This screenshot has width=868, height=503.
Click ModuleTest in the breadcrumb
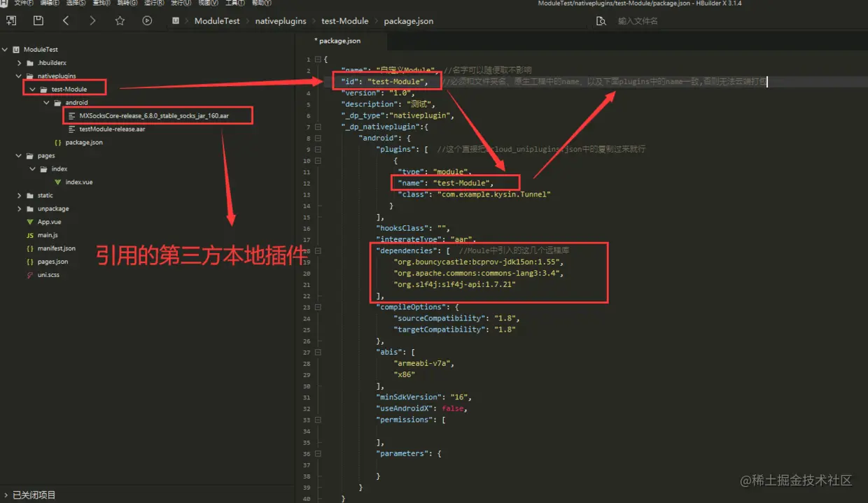[x=217, y=21]
